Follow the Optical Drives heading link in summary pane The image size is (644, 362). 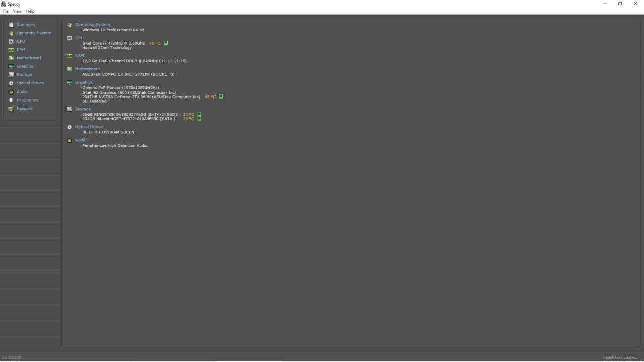[89, 127]
